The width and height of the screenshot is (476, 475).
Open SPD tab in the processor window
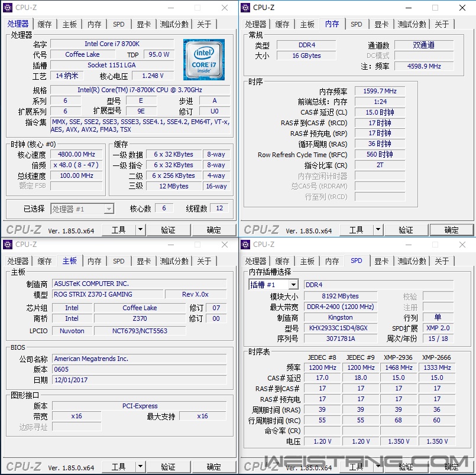(119, 24)
